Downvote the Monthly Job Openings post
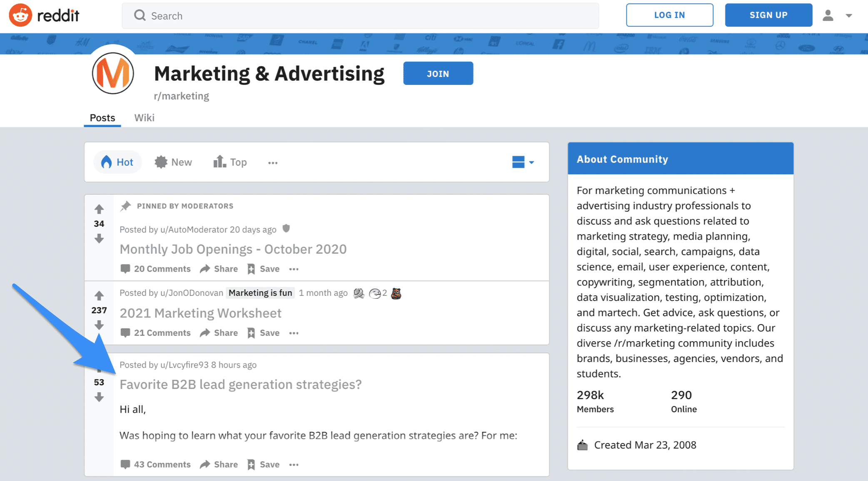This screenshot has width=868, height=481. 99,239
